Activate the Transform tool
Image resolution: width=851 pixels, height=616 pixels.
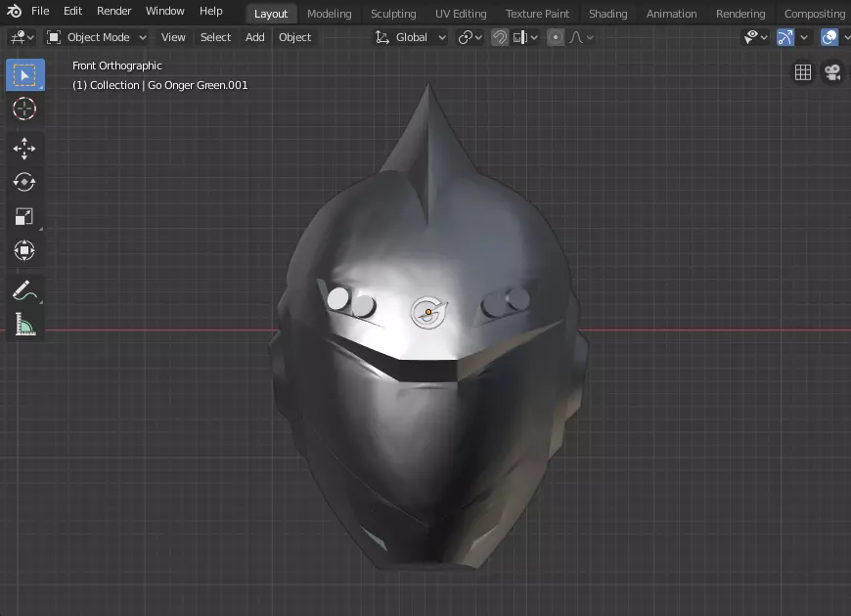pyautogui.click(x=24, y=250)
